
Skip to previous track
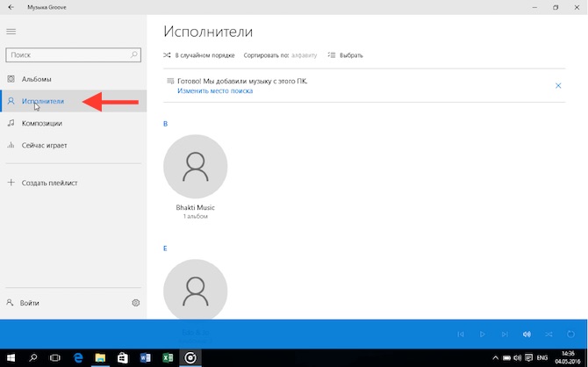(461, 334)
